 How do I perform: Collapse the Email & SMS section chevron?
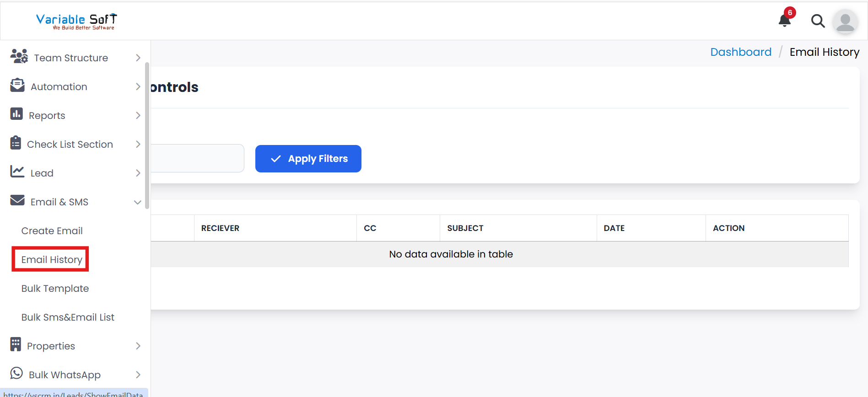[137, 202]
